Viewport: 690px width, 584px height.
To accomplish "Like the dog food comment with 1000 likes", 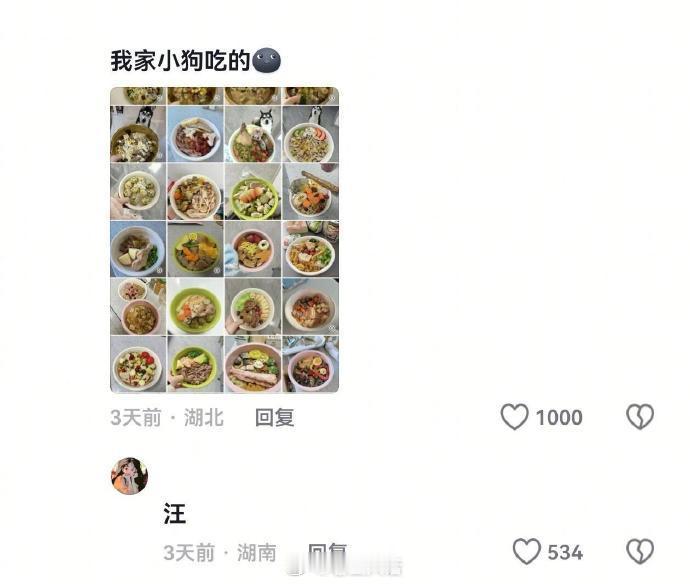I will (x=514, y=416).
